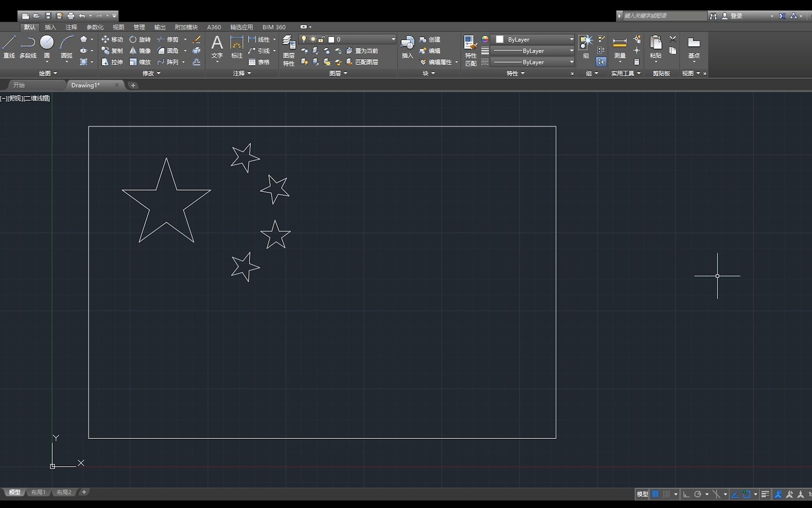The image size is (812, 508).
Task: Click the Copy (复制) tool
Action: click(112, 51)
